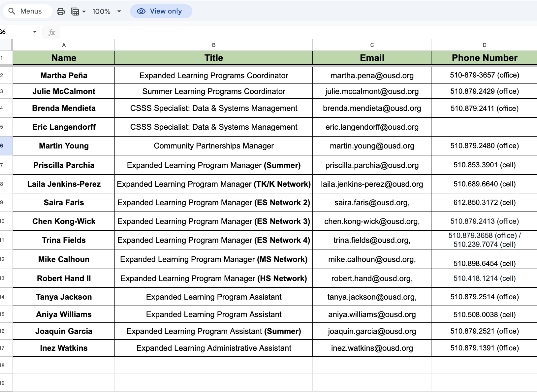This screenshot has height=392, width=537.
Task: Click the MS Network manager title cell
Action: coord(214,259)
